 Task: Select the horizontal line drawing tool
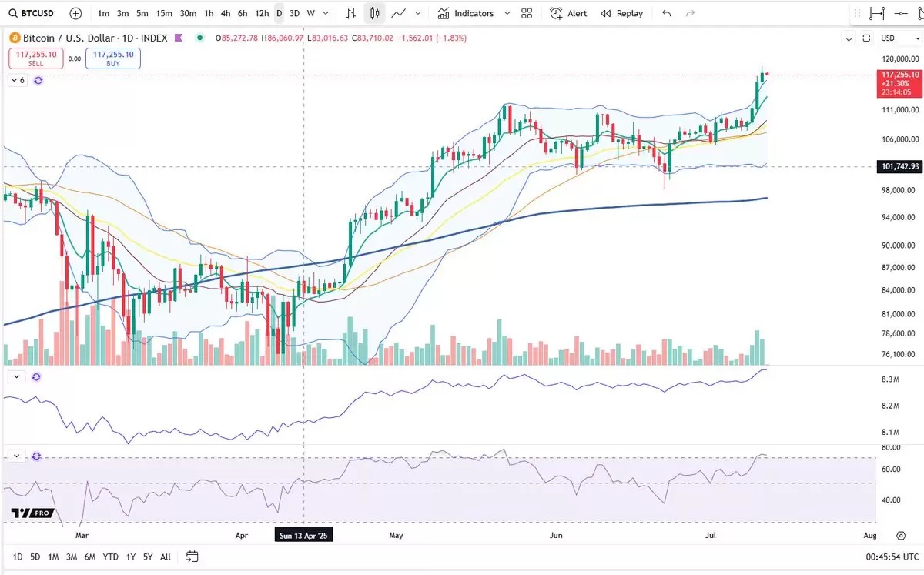[901, 13]
